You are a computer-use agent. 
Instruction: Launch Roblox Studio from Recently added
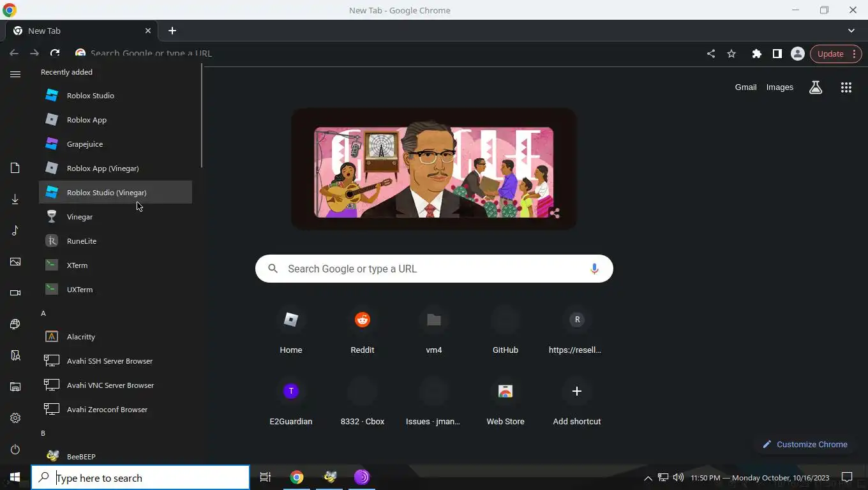pos(115,96)
